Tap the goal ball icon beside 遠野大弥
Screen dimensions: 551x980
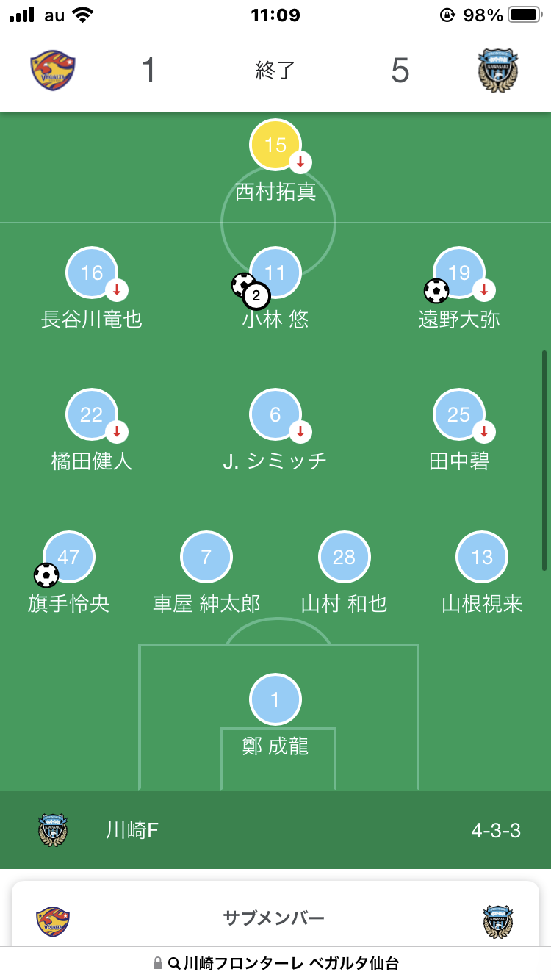coord(436,291)
